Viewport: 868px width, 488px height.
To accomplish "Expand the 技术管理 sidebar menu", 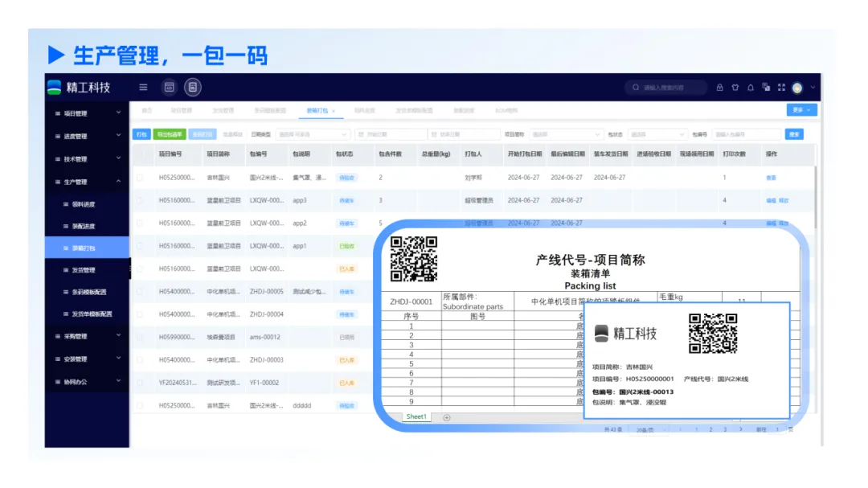I will pos(88,159).
